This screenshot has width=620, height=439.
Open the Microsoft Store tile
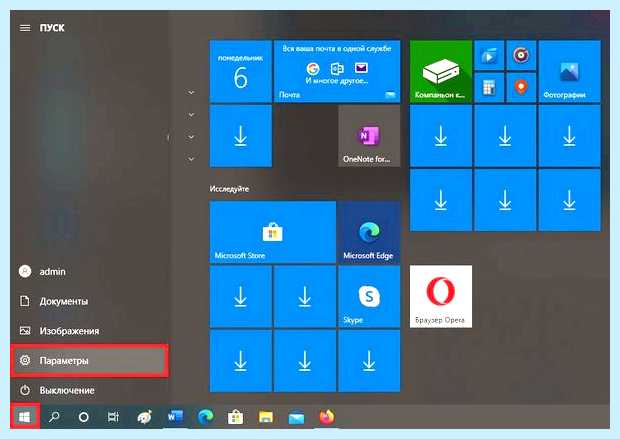273,232
